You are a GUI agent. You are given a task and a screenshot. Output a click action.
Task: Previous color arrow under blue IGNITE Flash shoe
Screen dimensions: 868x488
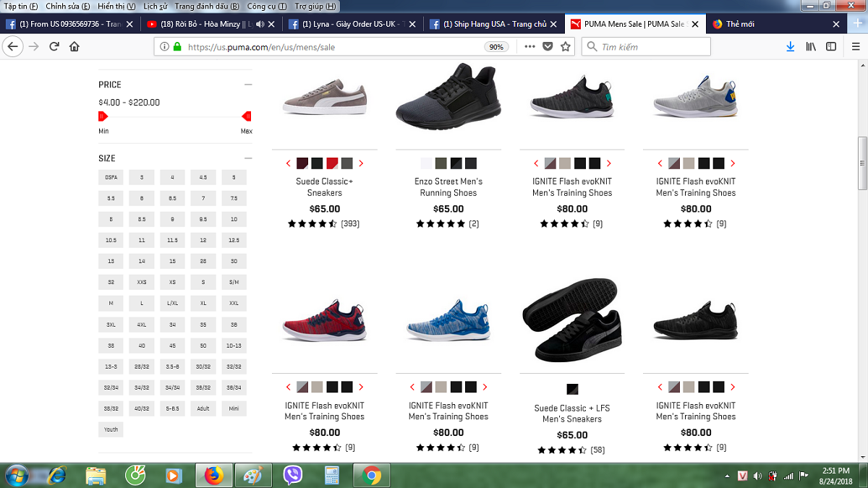412,387
